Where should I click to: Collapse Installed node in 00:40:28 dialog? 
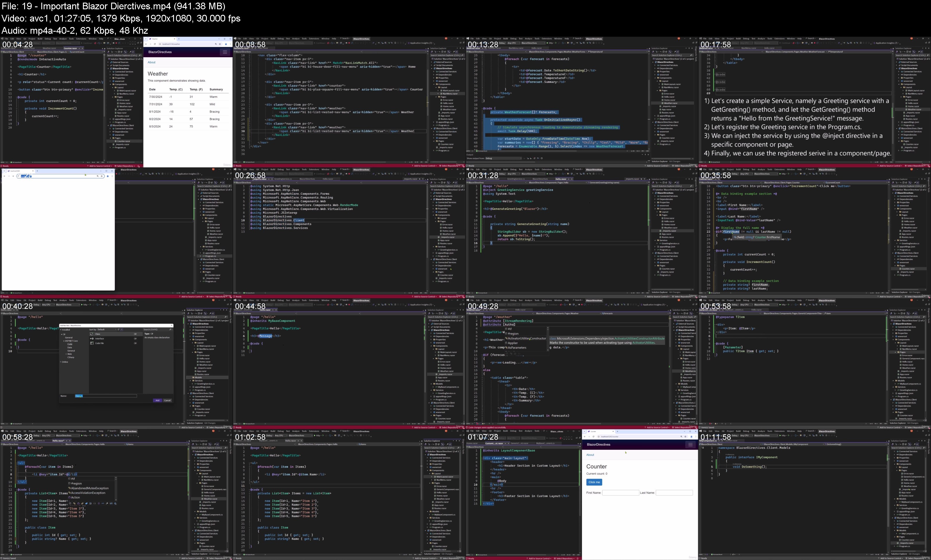click(x=61, y=330)
